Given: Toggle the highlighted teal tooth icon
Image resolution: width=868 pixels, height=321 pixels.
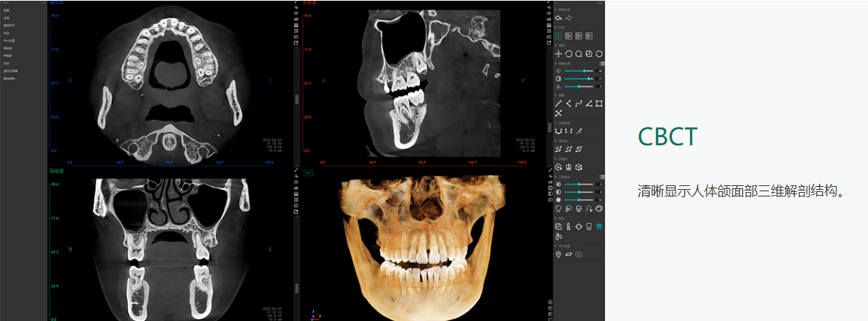Looking at the screenshot, I should point(599,226).
